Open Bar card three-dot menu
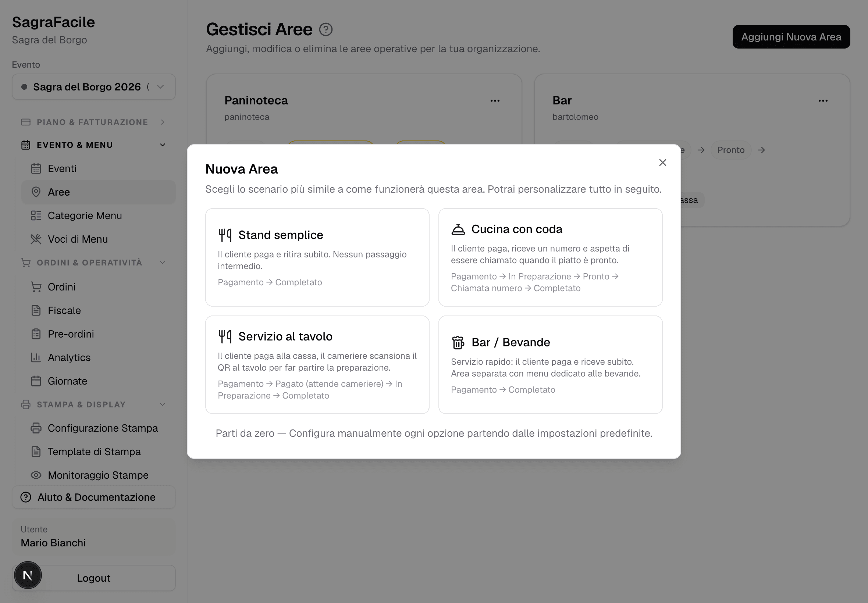 pyautogui.click(x=823, y=100)
